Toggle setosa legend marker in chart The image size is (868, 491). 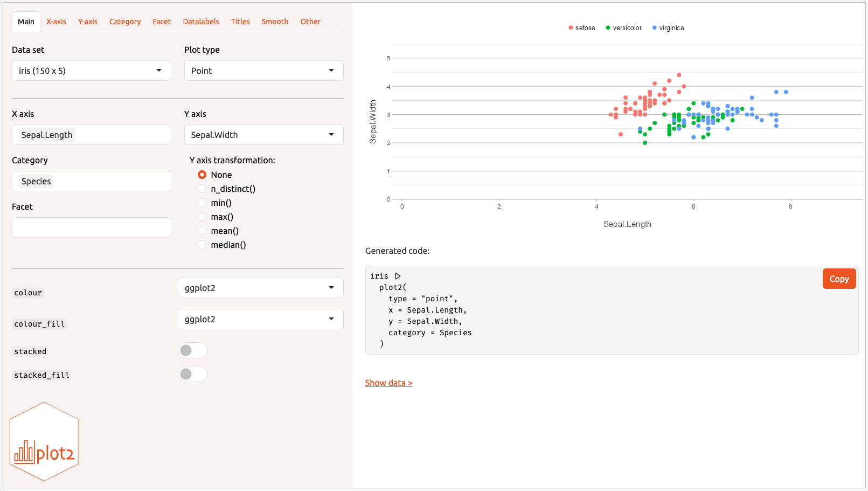point(571,28)
